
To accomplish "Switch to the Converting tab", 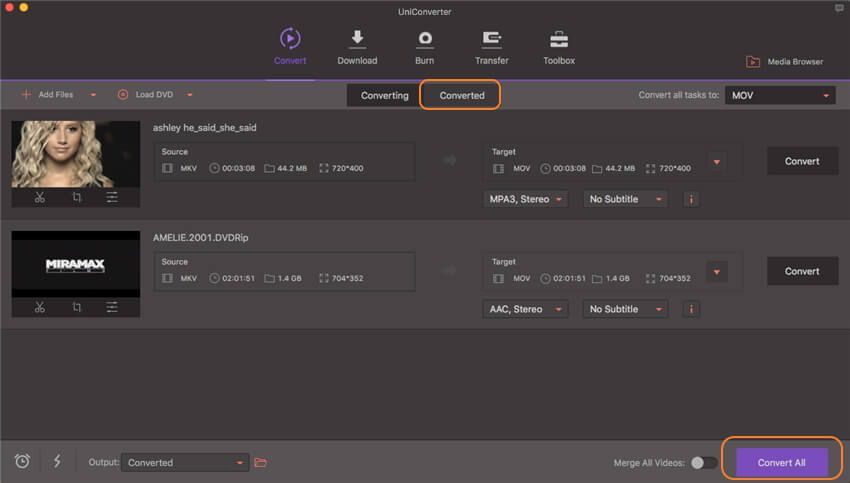I will tap(384, 95).
